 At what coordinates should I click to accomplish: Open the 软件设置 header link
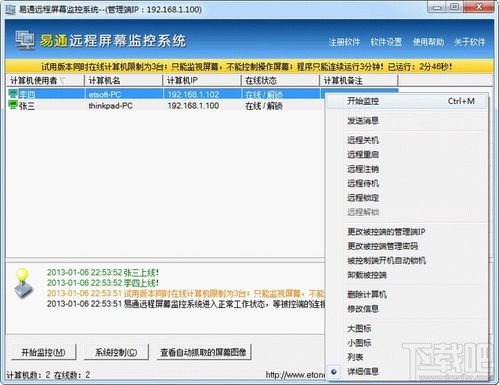point(386,42)
